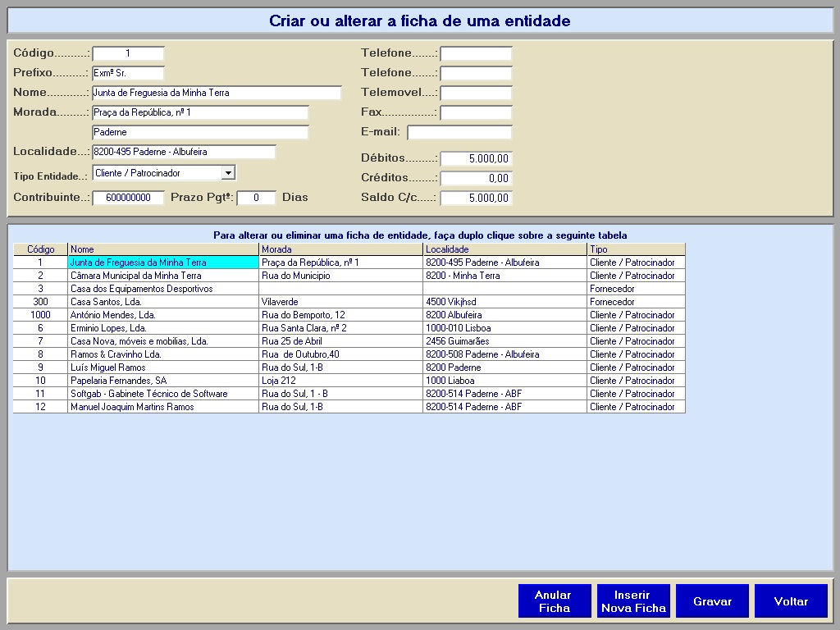The height and width of the screenshot is (630, 840).
Task: Click the Localidade input field
Action: pos(184,152)
